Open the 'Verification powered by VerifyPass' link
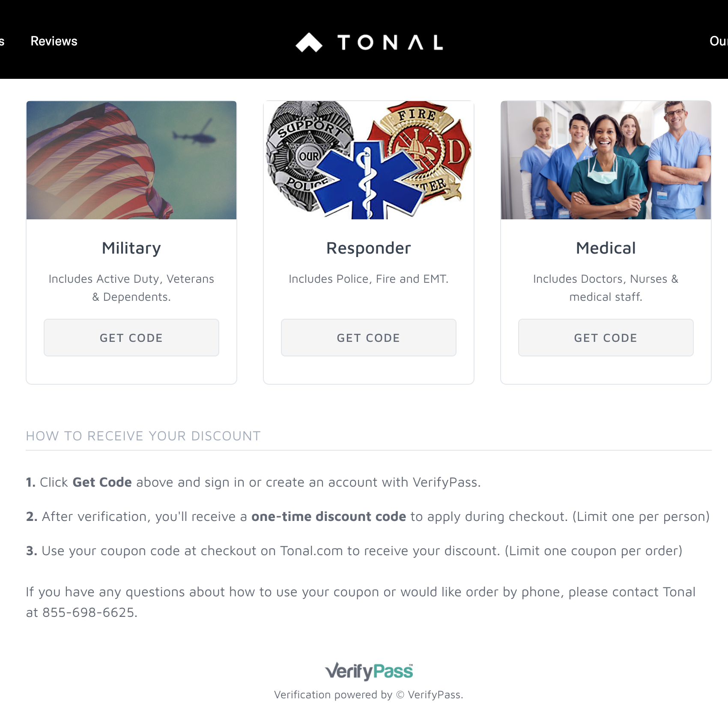Image resolution: width=728 pixels, height=712 pixels. [x=369, y=694]
